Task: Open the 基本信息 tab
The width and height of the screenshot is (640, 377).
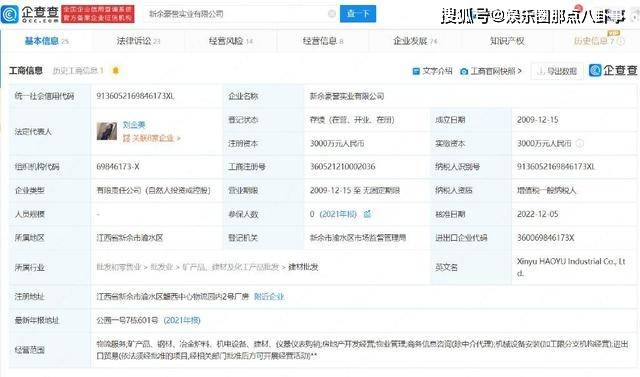Action: [42, 41]
